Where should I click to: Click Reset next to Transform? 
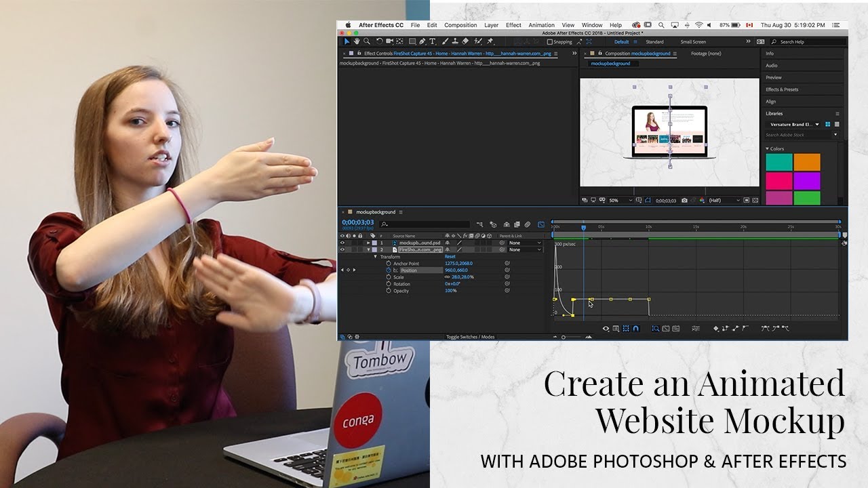tap(450, 257)
